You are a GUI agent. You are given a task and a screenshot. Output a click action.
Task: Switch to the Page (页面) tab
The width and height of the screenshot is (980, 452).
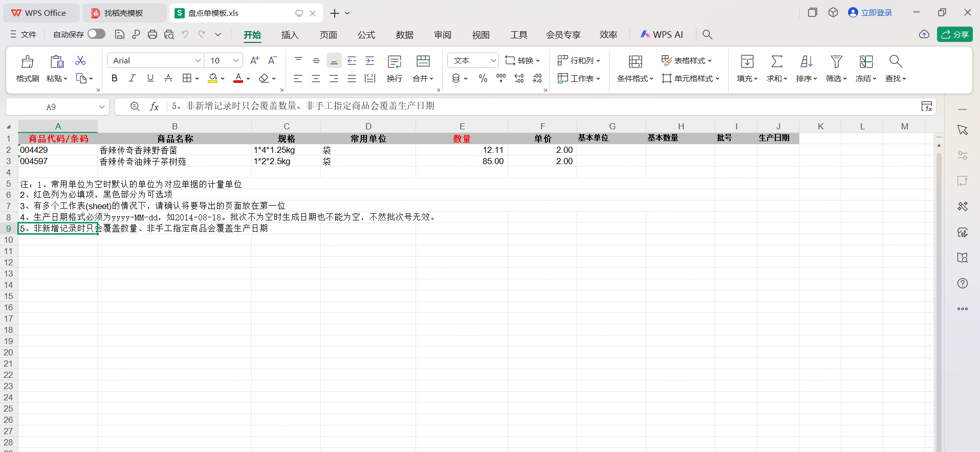point(329,34)
